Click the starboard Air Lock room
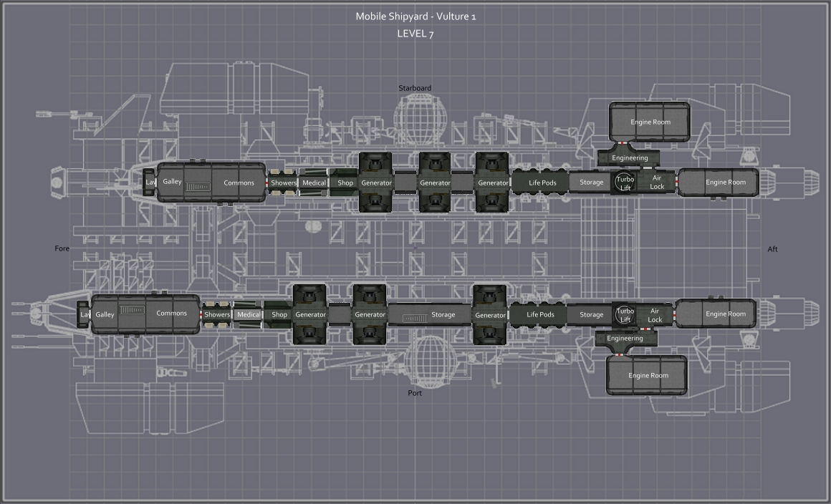 tap(657, 183)
